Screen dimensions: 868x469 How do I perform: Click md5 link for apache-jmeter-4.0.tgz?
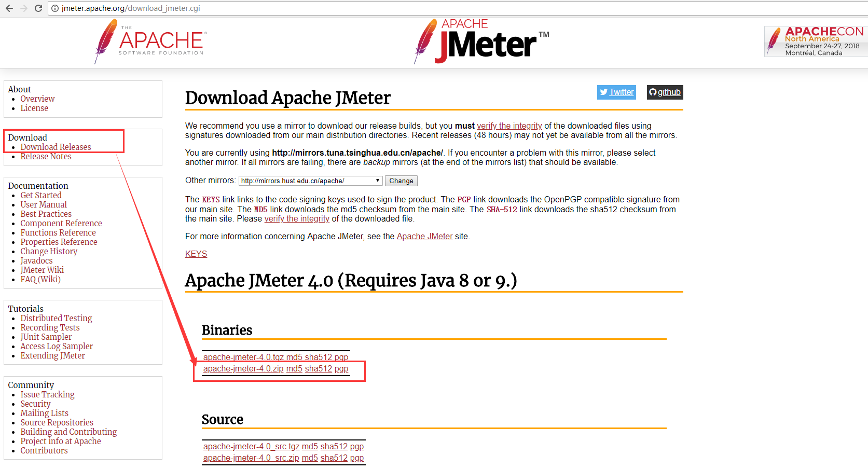[294, 357]
